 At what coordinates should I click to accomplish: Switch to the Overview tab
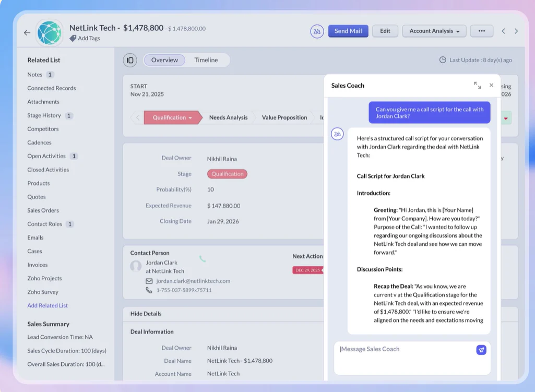pos(164,60)
